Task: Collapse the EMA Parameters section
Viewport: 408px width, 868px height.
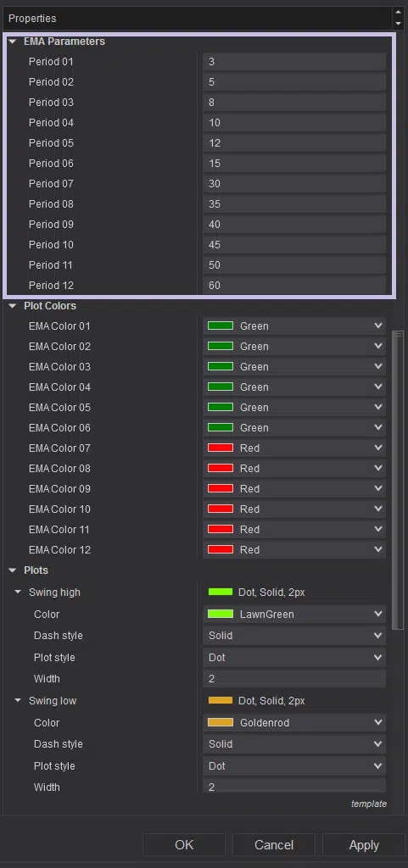Action: 13,42
